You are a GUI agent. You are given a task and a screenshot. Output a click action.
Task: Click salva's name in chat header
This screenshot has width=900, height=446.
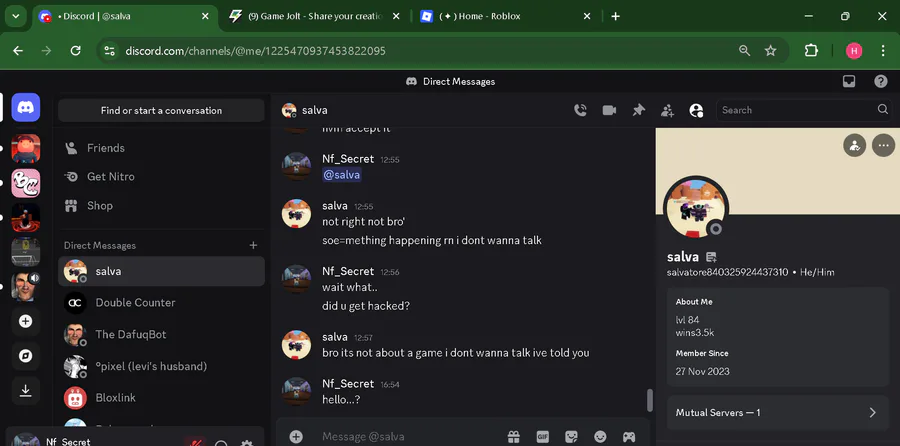coord(315,110)
